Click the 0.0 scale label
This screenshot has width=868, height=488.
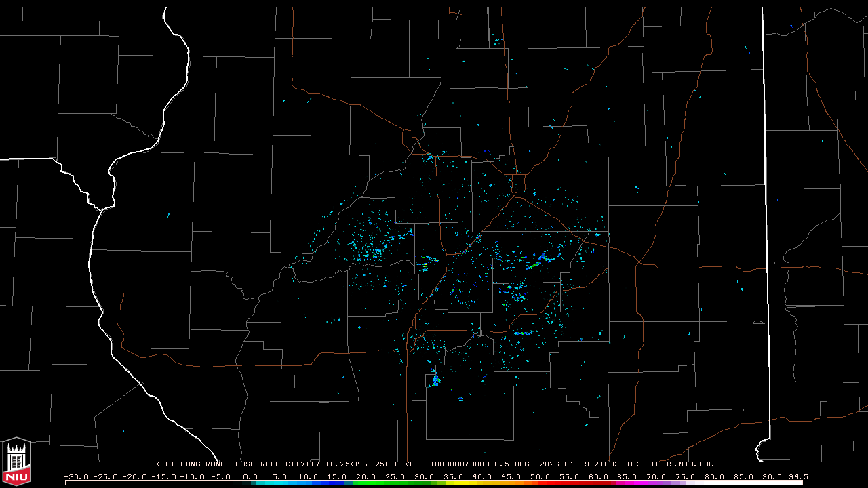(250, 476)
